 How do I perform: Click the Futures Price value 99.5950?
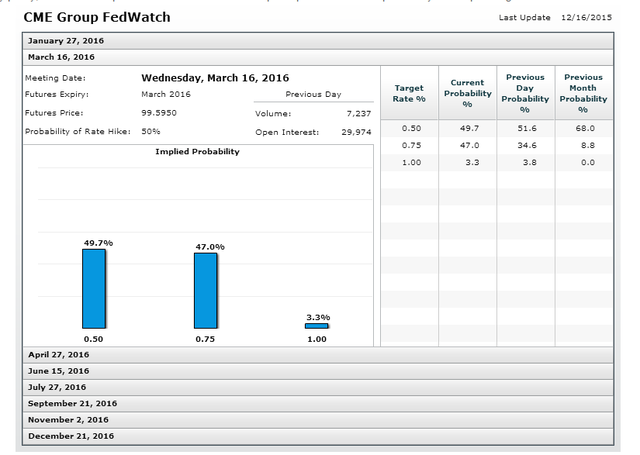(x=159, y=113)
